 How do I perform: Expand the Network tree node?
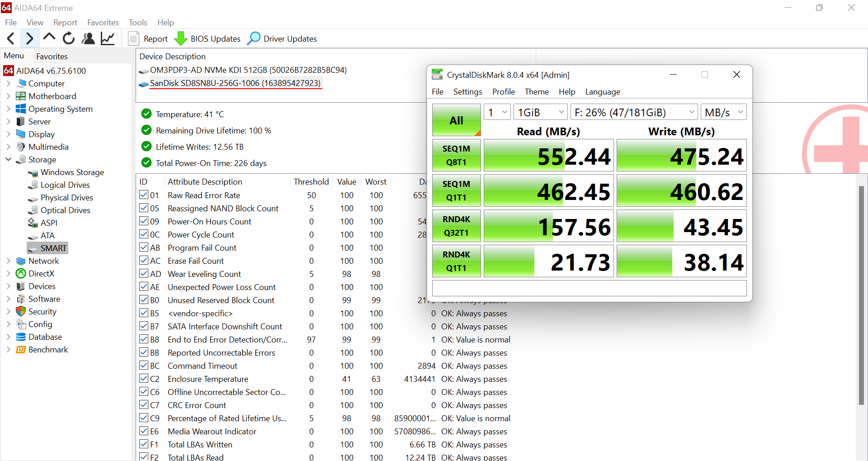[8, 261]
